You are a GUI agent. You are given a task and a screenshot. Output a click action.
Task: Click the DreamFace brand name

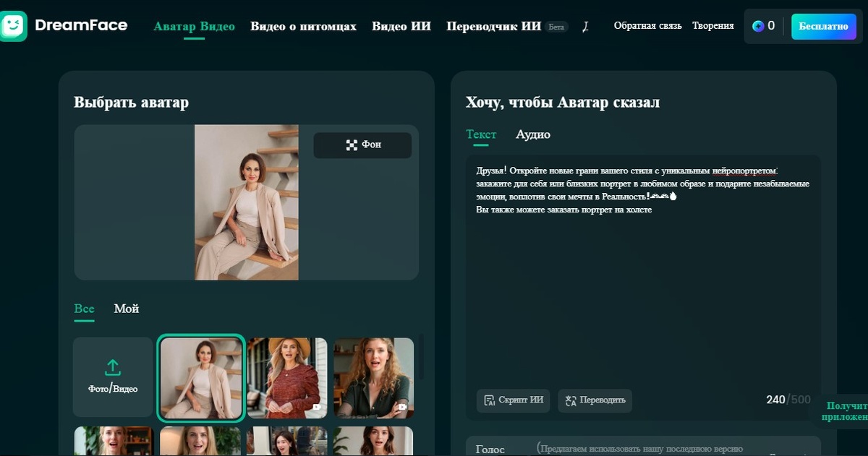point(81,25)
